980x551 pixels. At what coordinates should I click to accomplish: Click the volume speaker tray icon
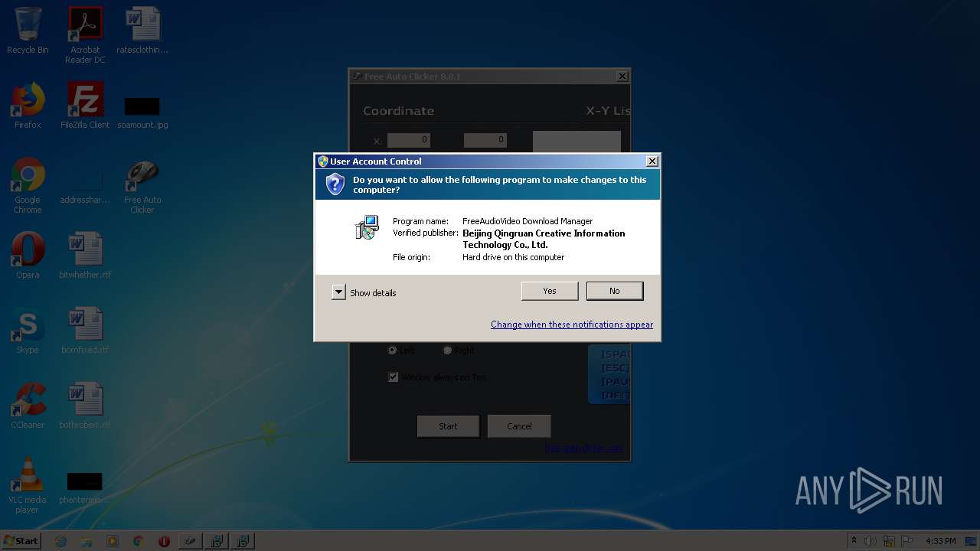(871, 541)
